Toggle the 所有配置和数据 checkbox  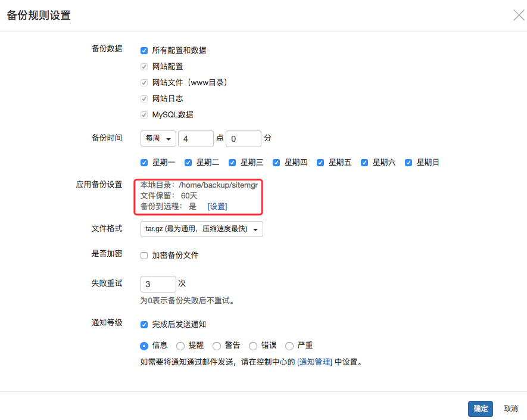point(144,51)
